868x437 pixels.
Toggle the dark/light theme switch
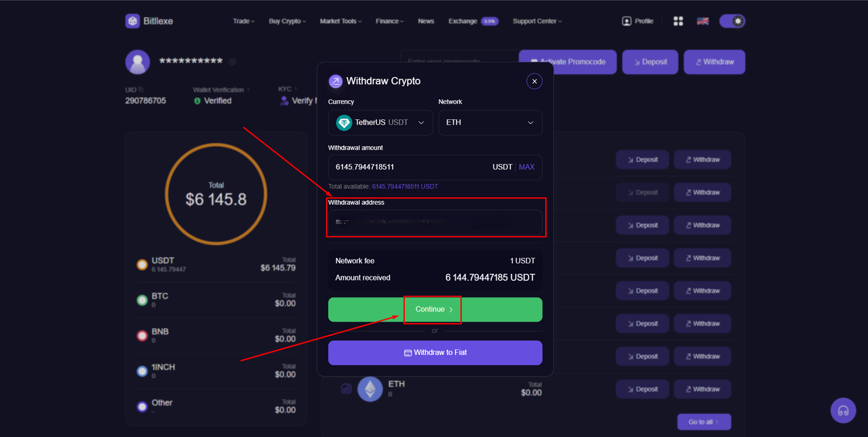(732, 21)
